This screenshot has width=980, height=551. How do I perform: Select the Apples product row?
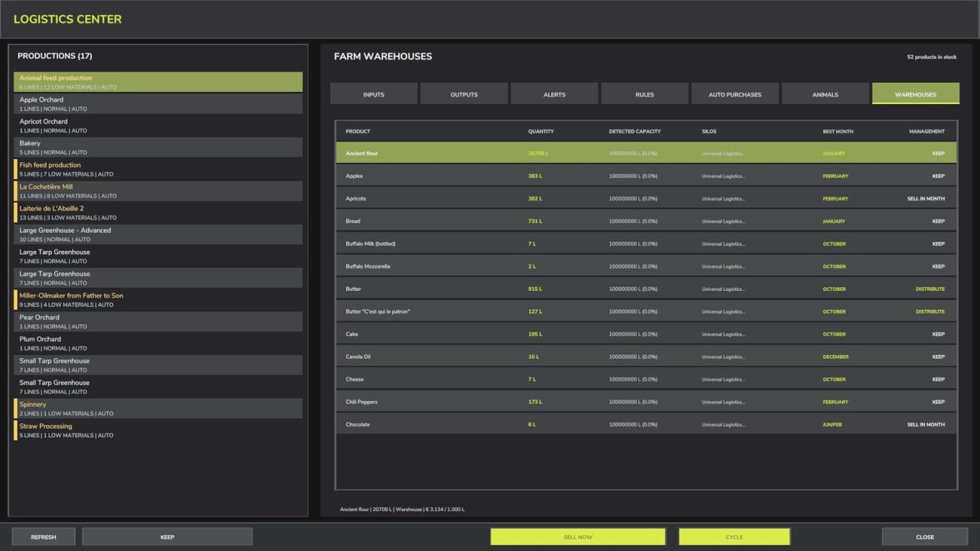pyautogui.click(x=646, y=176)
